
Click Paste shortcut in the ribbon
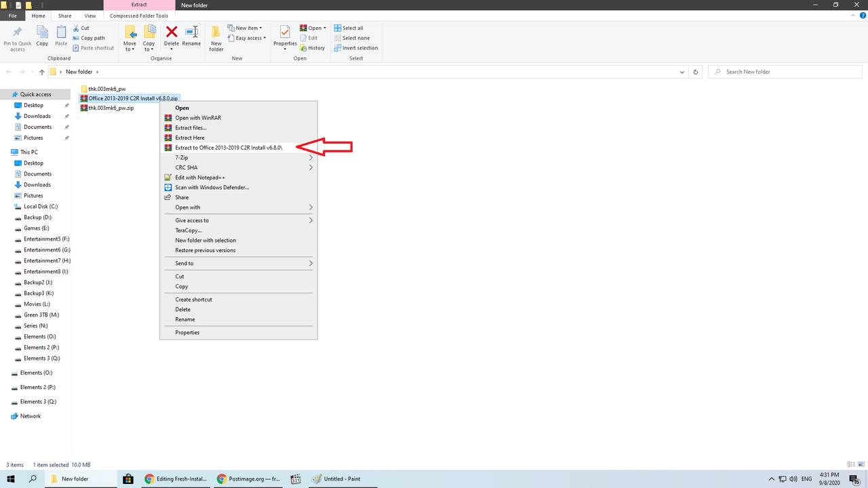tap(93, 48)
